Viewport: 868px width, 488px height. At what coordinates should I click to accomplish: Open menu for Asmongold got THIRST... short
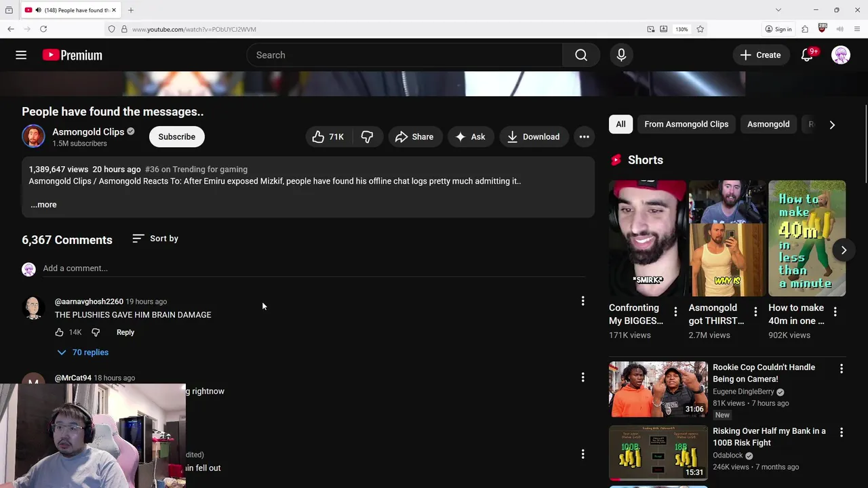[x=755, y=312]
